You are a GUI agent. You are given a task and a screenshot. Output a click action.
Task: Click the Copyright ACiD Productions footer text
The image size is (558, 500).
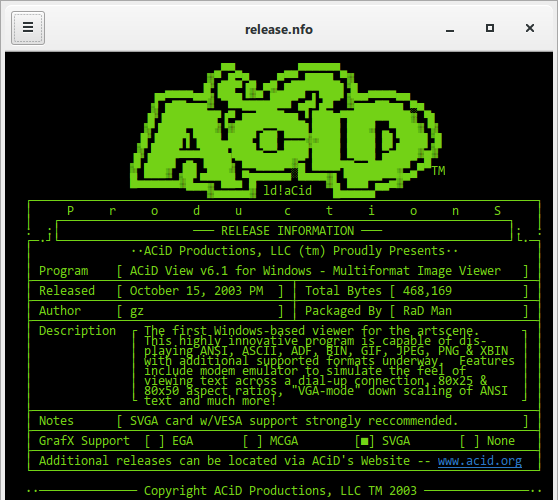coord(280,491)
